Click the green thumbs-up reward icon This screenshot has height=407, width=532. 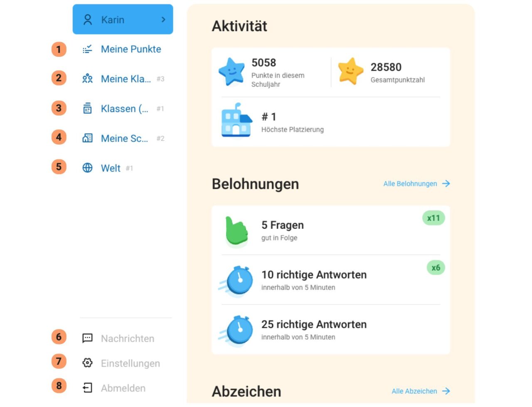click(236, 230)
